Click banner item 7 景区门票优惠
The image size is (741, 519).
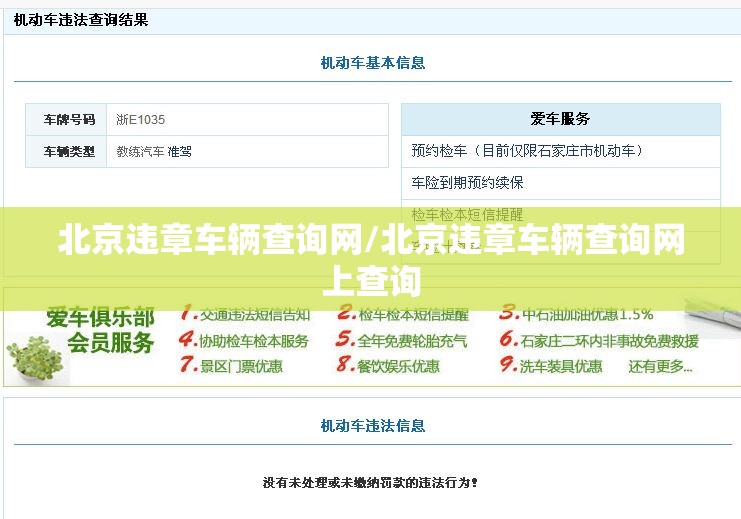point(231,365)
